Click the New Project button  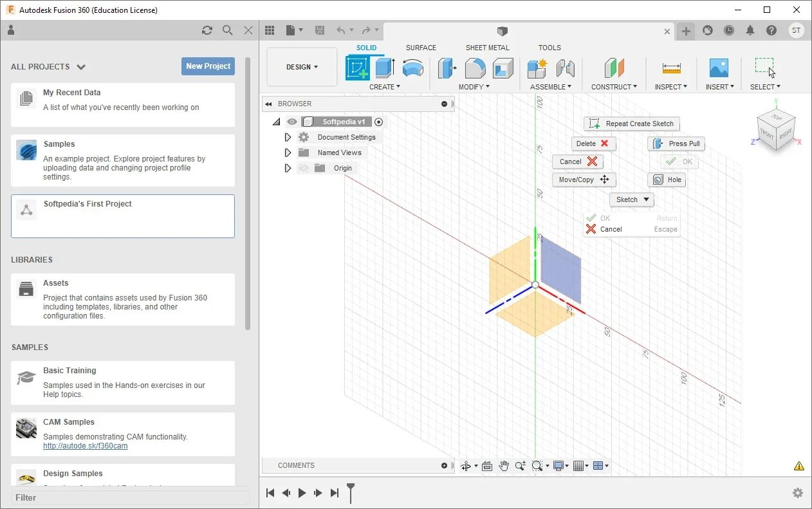(x=208, y=66)
